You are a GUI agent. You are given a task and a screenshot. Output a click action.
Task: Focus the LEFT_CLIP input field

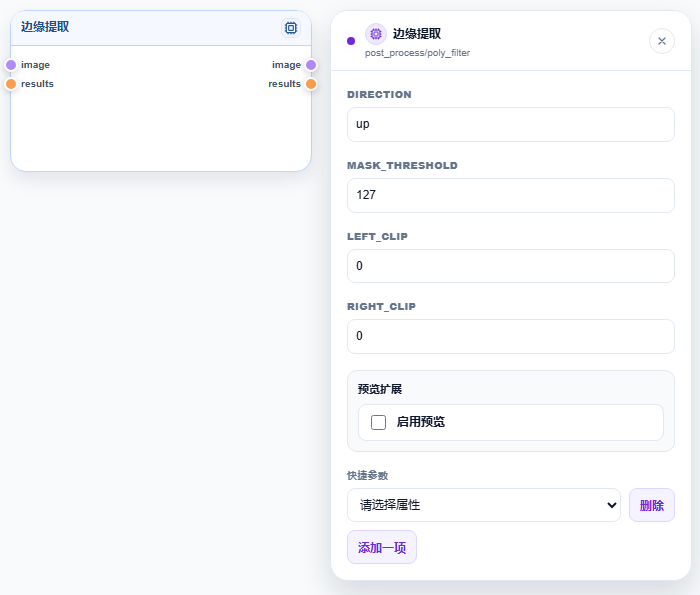click(x=511, y=266)
